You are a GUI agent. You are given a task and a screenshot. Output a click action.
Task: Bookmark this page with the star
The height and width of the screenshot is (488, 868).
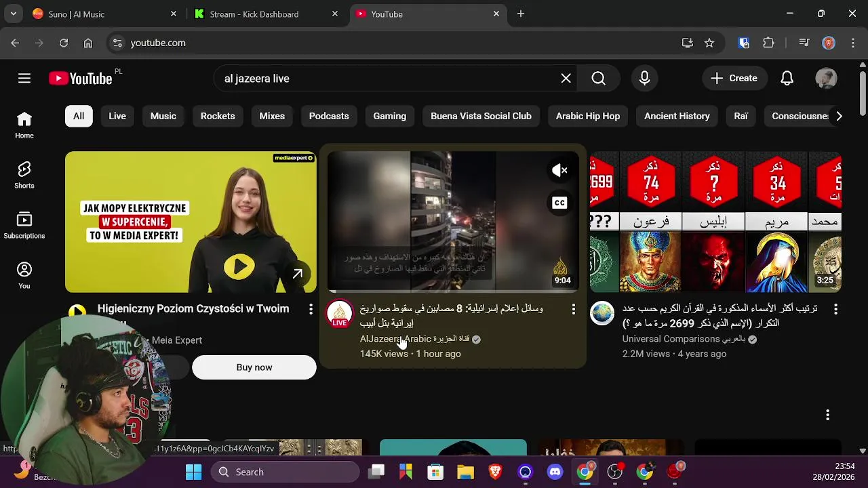point(709,43)
